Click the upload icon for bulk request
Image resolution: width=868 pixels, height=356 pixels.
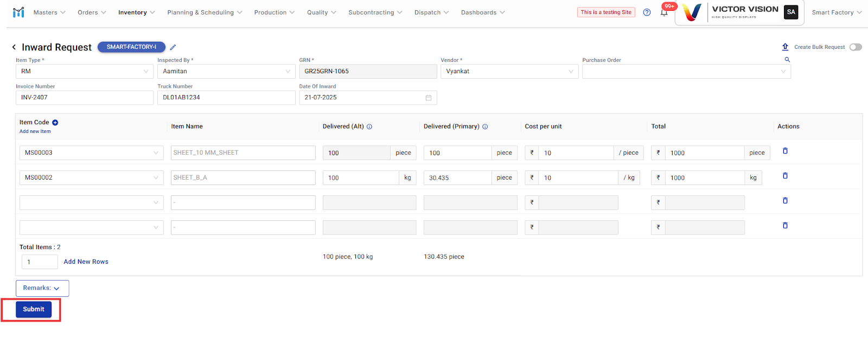[785, 47]
